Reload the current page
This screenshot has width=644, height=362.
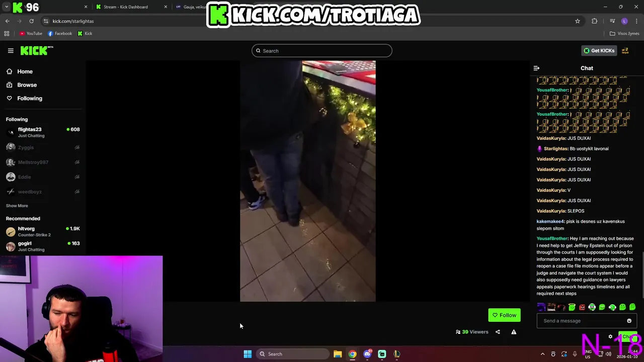(31, 21)
